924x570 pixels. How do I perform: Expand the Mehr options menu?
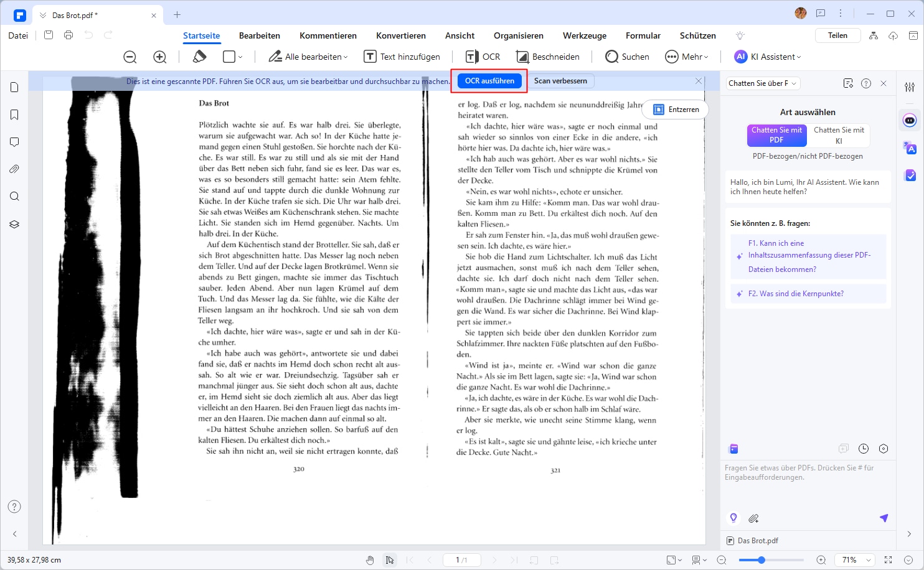click(x=687, y=57)
